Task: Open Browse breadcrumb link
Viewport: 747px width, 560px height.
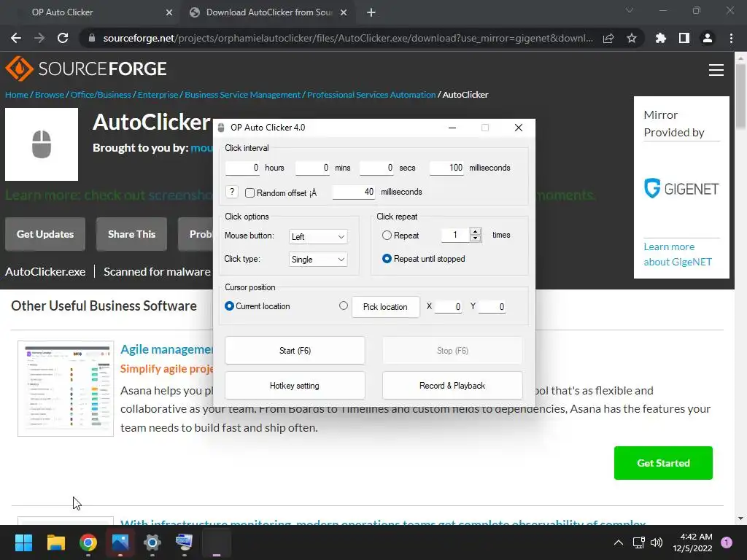Action: (50, 95)
